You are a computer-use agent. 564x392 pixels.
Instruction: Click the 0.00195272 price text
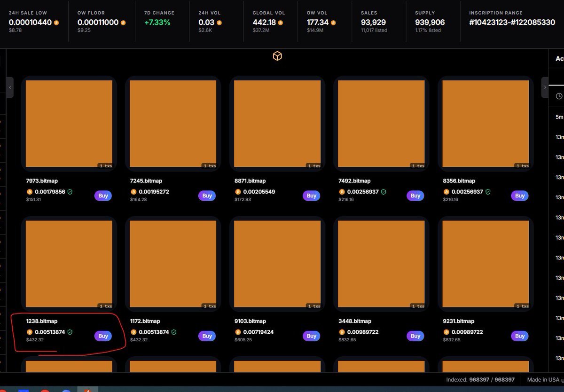(x=154, y=192)
